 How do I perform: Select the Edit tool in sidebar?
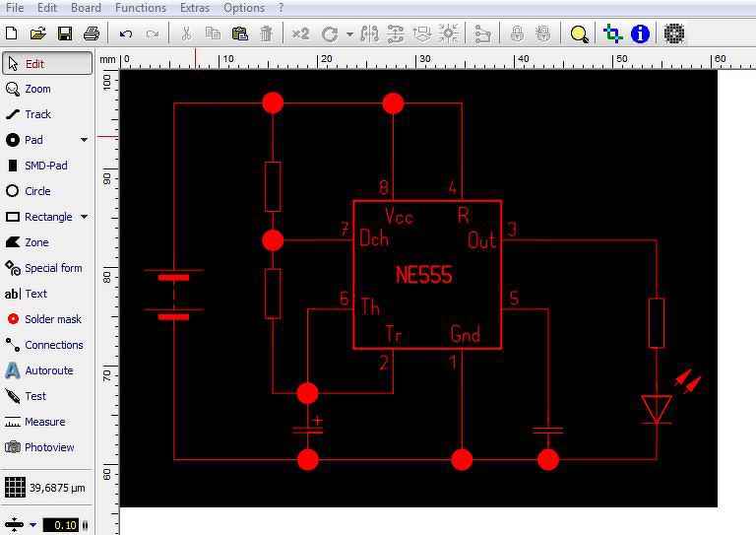[47, 64]
